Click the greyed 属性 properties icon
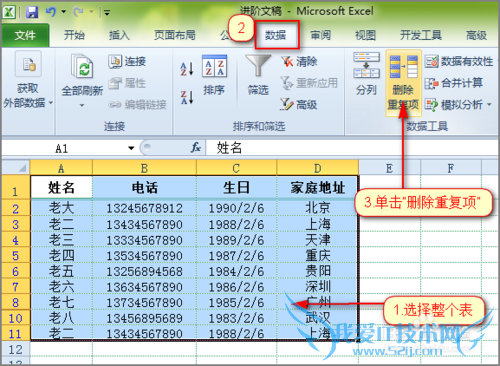500x366 pixels. click(115, 83)
